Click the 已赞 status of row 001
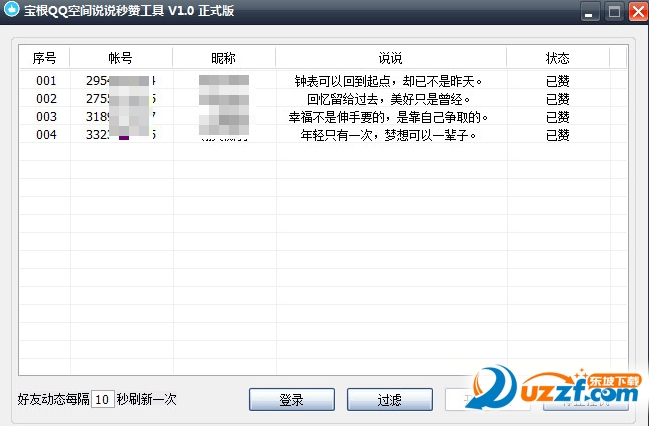This screenshot has height=426, width=649. [558, 81]
